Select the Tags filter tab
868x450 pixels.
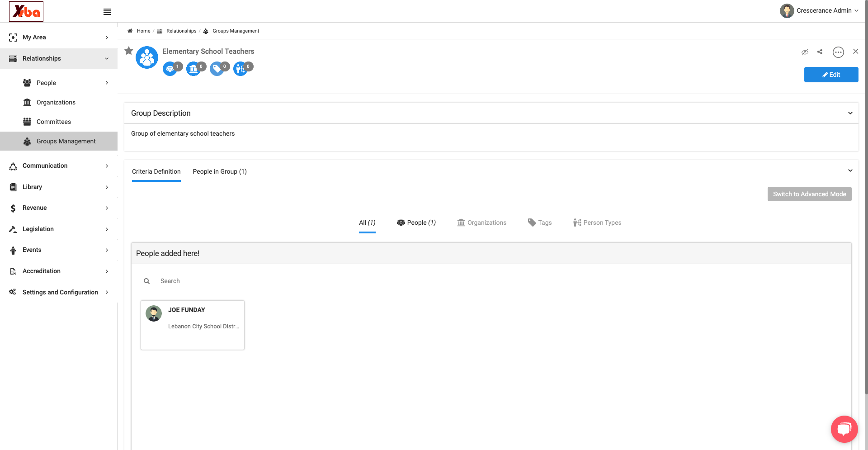[540, 223]
